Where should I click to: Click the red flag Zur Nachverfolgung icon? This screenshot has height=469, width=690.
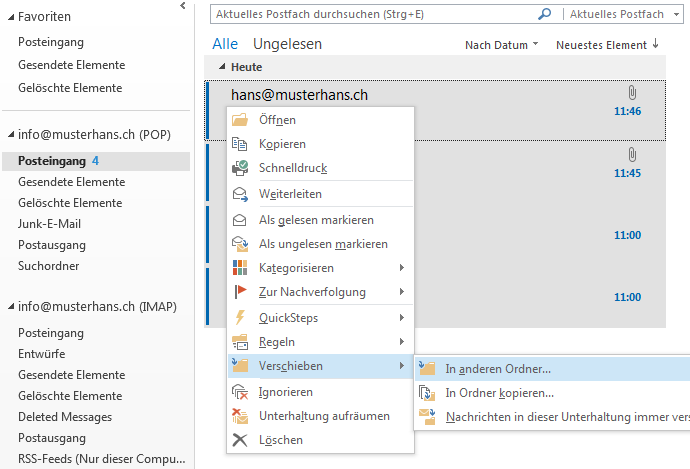240,292
